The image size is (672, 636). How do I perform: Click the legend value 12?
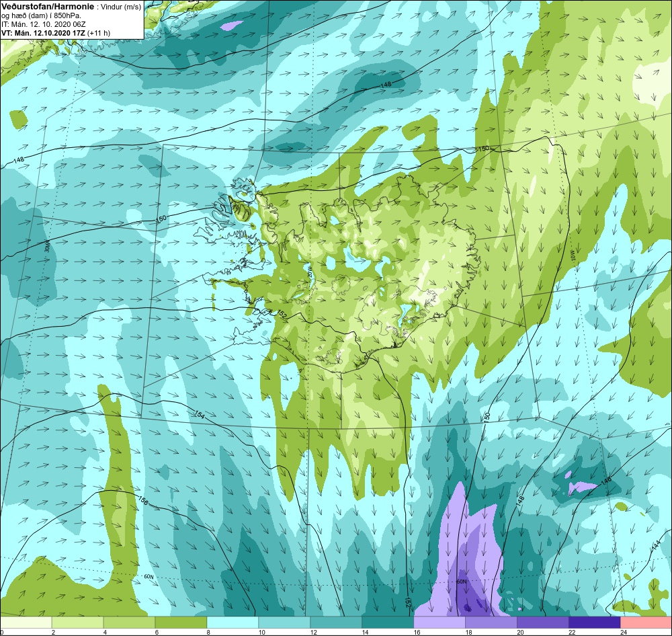[314, 632]
